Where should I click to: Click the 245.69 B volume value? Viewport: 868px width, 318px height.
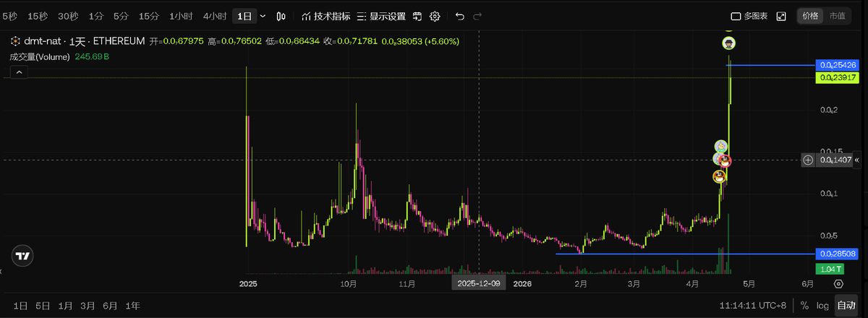(x=92, y=56)
